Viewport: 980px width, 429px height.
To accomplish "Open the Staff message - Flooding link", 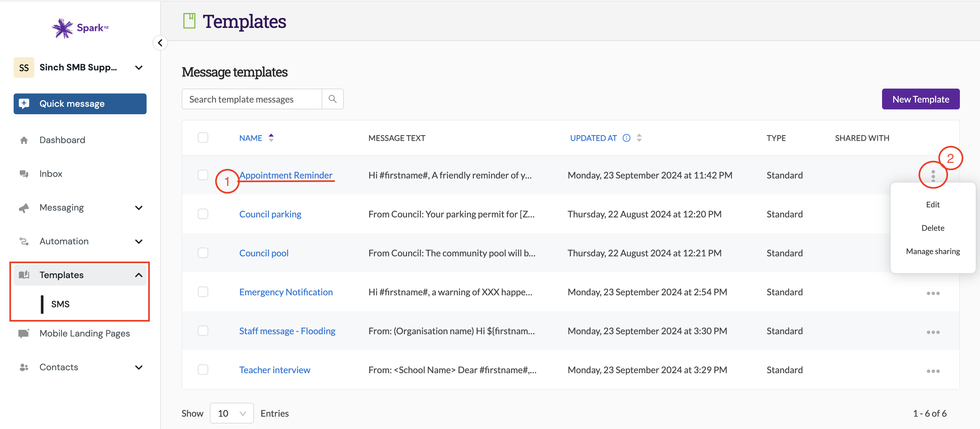I will coord(287,331).
